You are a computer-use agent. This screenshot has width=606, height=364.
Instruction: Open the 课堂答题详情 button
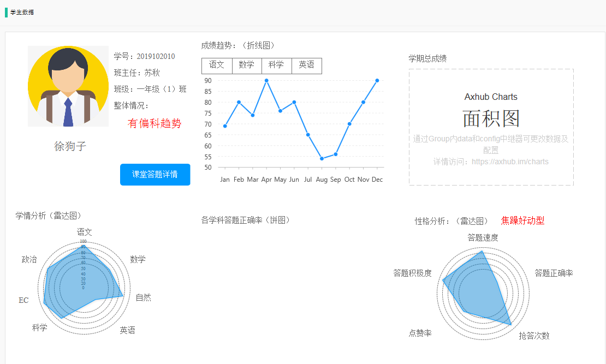(155, 175)
